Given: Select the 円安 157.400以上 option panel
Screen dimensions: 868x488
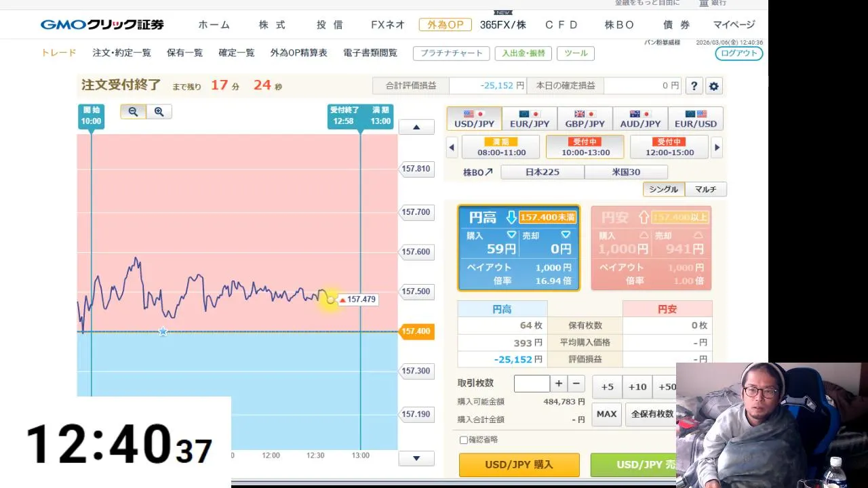Looking at the screenshot, I should 651,248.
